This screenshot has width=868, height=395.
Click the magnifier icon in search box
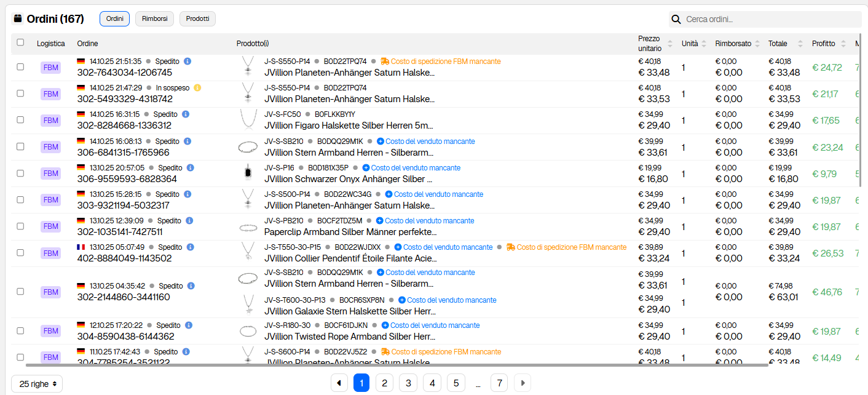[x=676, y=20]
